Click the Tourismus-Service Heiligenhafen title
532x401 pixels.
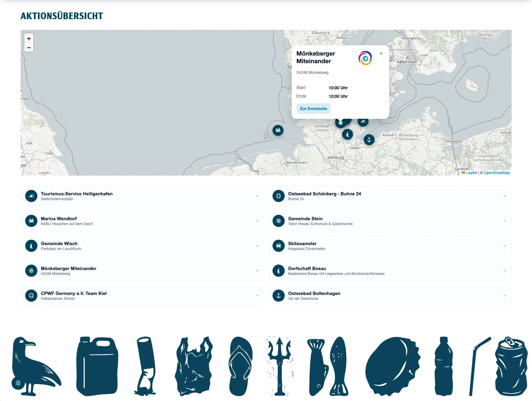pyautogui.click(x=77, y=194)
